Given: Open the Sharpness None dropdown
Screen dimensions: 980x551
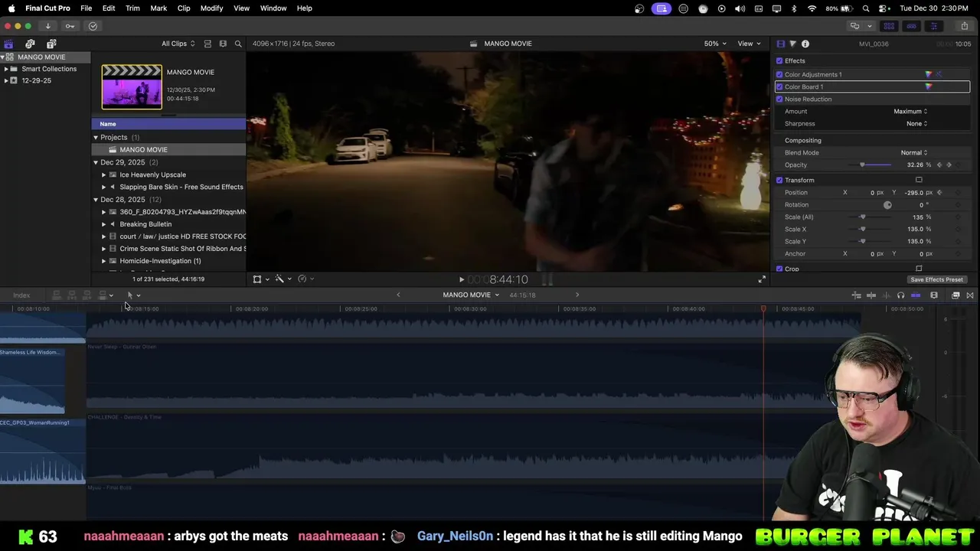Looking at the screenshot, I should pyautogui.click(x=916, y=123).
